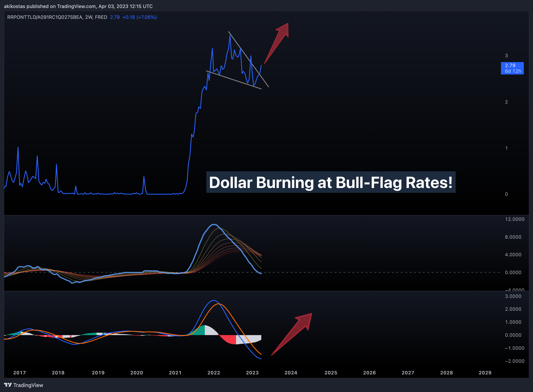The image size is (533, 392).
Task: Click the 2018 label on time axis
Action: tap(58, 373)
